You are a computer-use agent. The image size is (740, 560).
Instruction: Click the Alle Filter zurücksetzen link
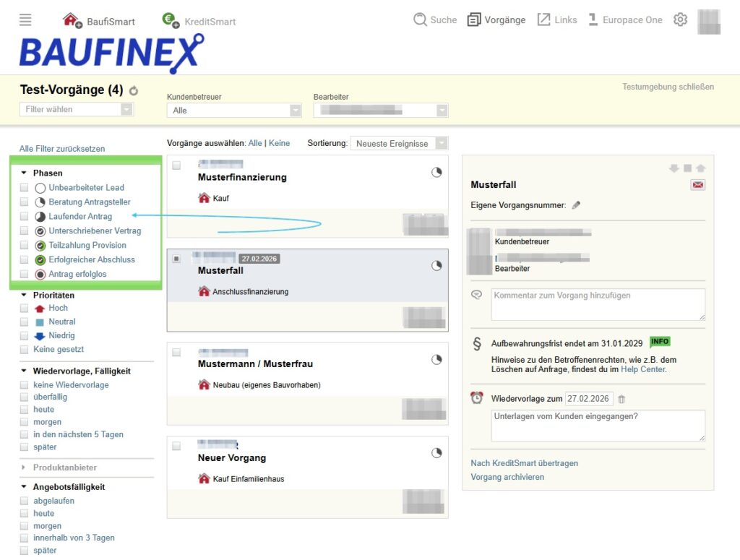coord(62,149)
